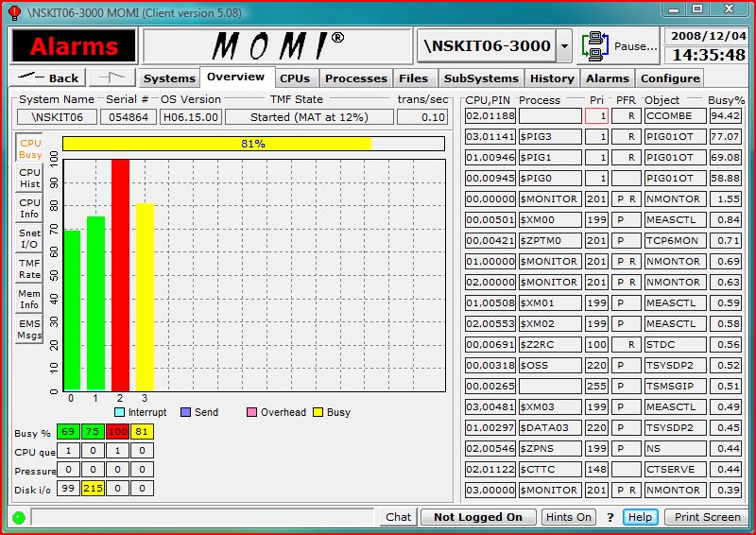Click the forward pulse-line navigation button
This screenshot has height=535, width=756.
[112, 78]
